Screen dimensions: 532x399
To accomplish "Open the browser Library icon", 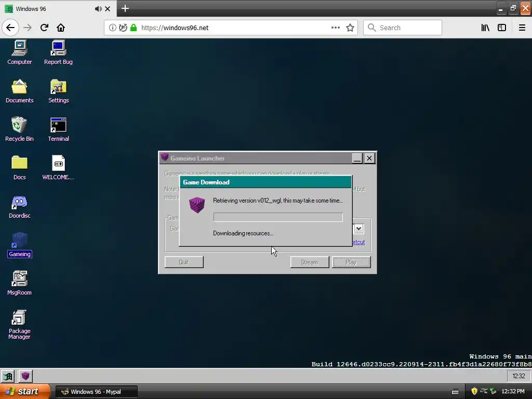I will coord(485,28).
